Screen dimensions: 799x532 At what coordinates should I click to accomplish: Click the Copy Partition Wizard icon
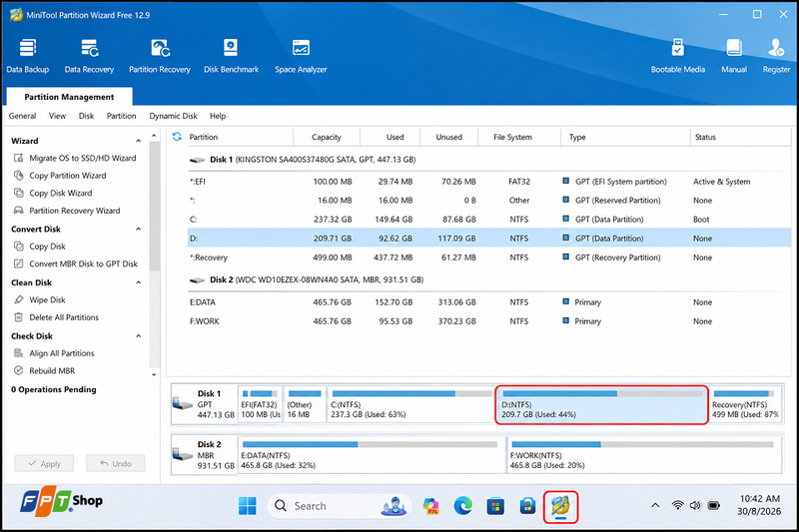tap(18, 175)
